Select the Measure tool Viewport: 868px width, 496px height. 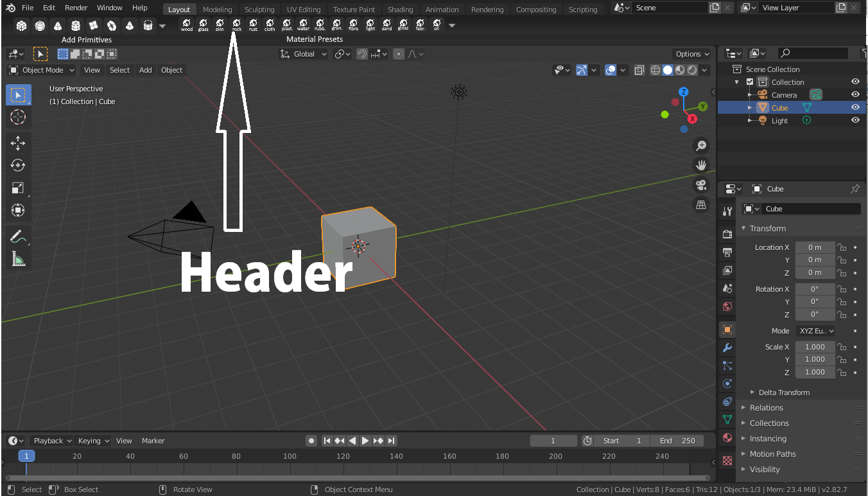[18, 259]
